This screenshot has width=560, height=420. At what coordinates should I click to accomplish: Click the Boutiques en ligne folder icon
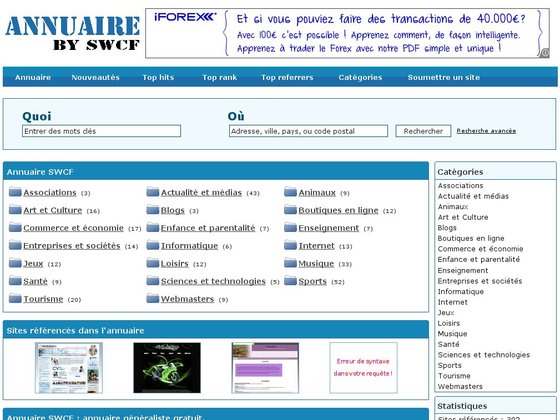pyautogui.click(x=290, y=209)
